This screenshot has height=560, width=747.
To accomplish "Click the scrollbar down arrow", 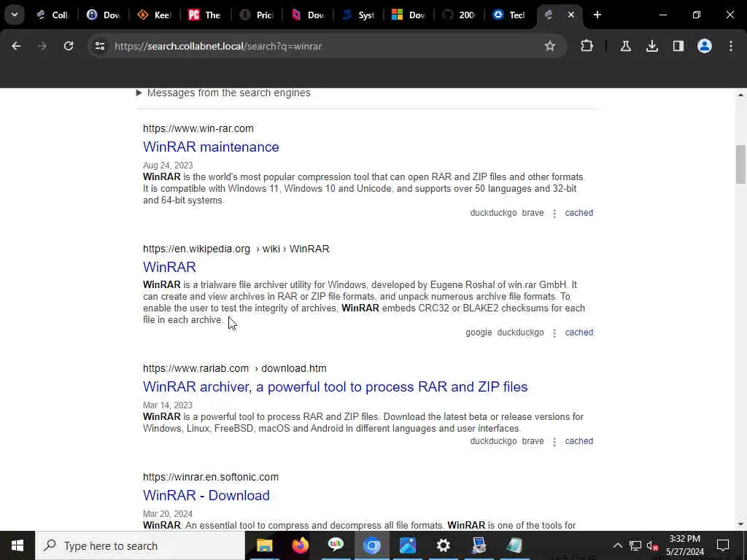I will 740,525.
